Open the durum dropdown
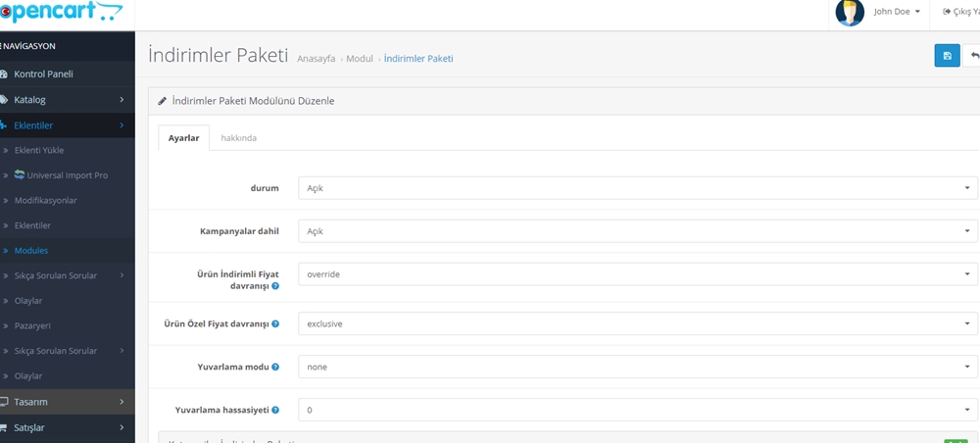980x443 pixels. [638, 188]
